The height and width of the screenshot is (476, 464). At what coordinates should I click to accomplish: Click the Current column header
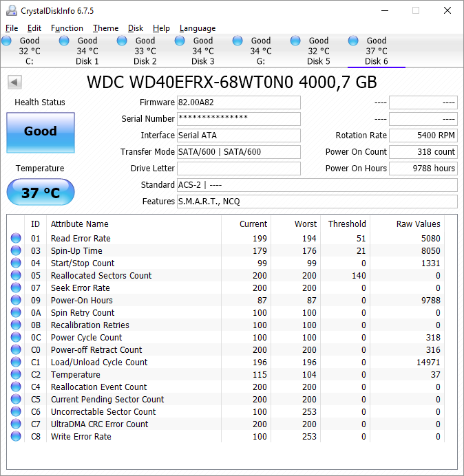246,224
